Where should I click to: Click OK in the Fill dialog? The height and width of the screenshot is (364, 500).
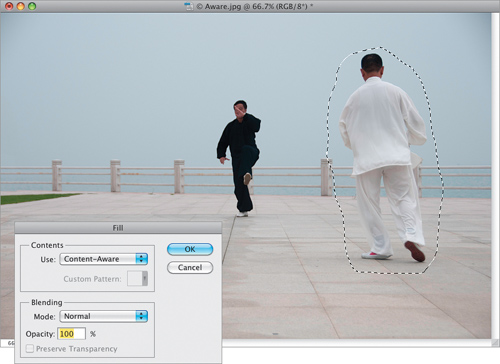point(190,249)
